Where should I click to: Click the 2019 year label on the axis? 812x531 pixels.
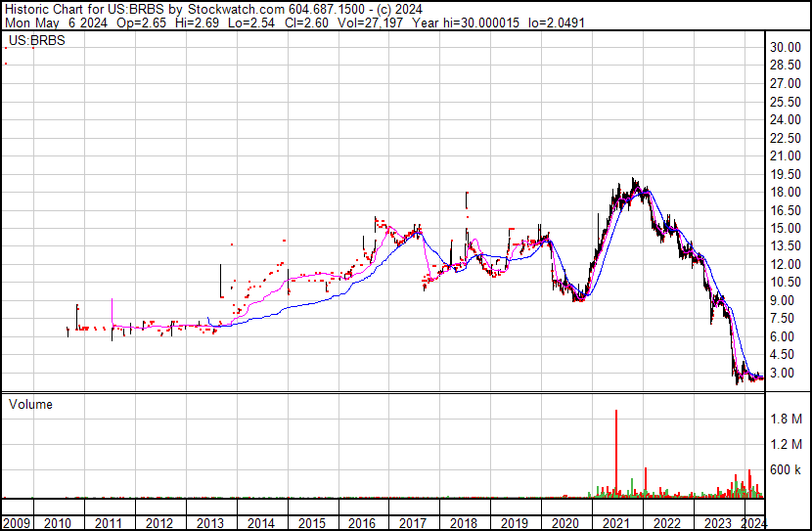click(x=514, y=523)
